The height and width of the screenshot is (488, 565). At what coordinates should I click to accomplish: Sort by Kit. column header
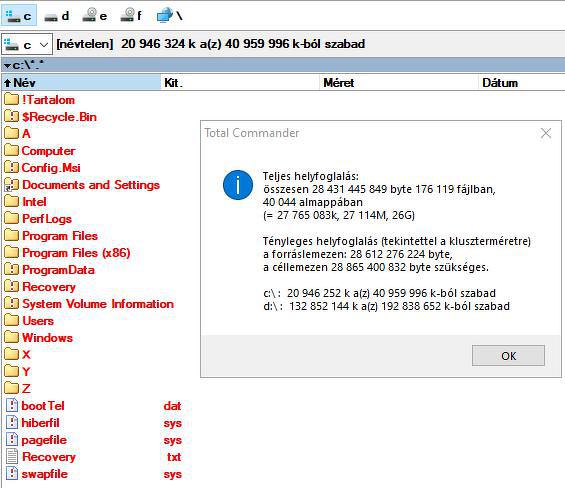(x=240, y=83)
